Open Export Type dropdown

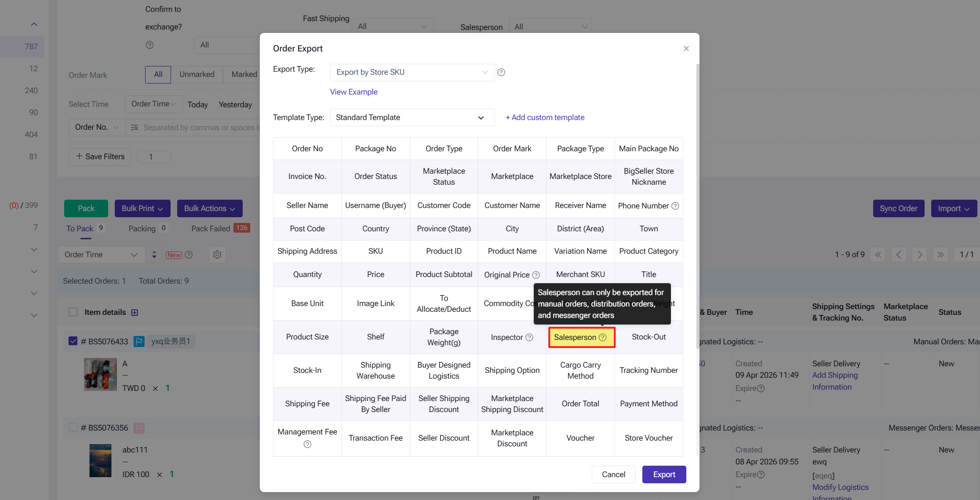(x=412, y=72)
